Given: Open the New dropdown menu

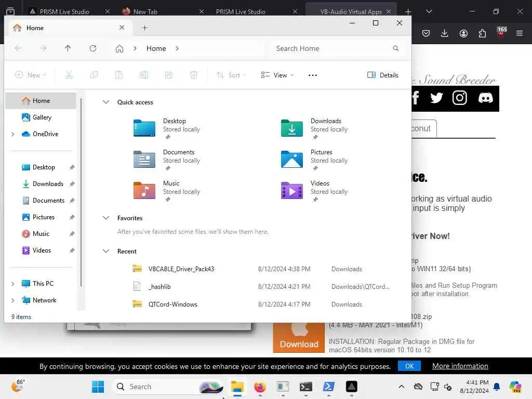Looking at the screenshot, I should (31, 75).
